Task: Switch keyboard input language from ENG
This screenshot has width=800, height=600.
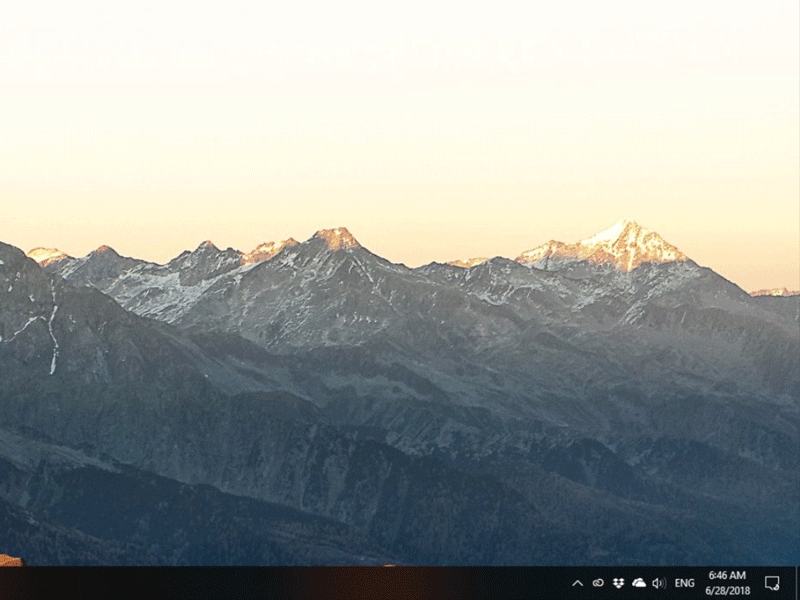Action: point(685,583)
